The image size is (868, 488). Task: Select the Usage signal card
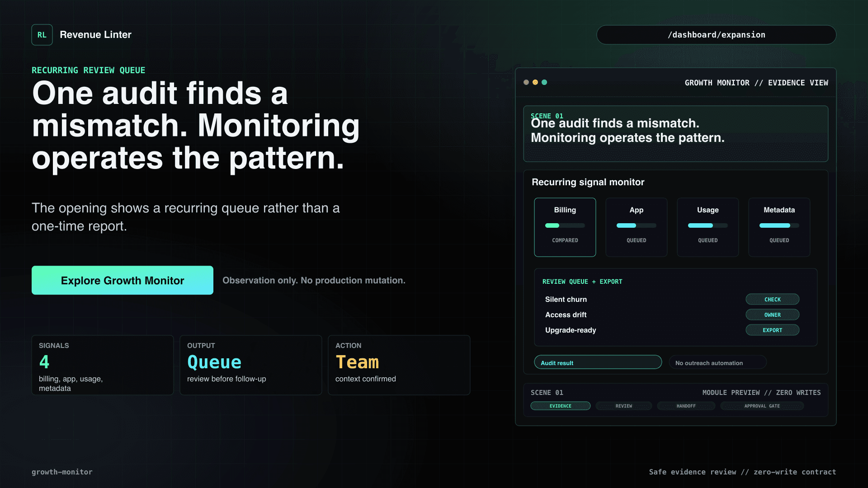(708, 227)
